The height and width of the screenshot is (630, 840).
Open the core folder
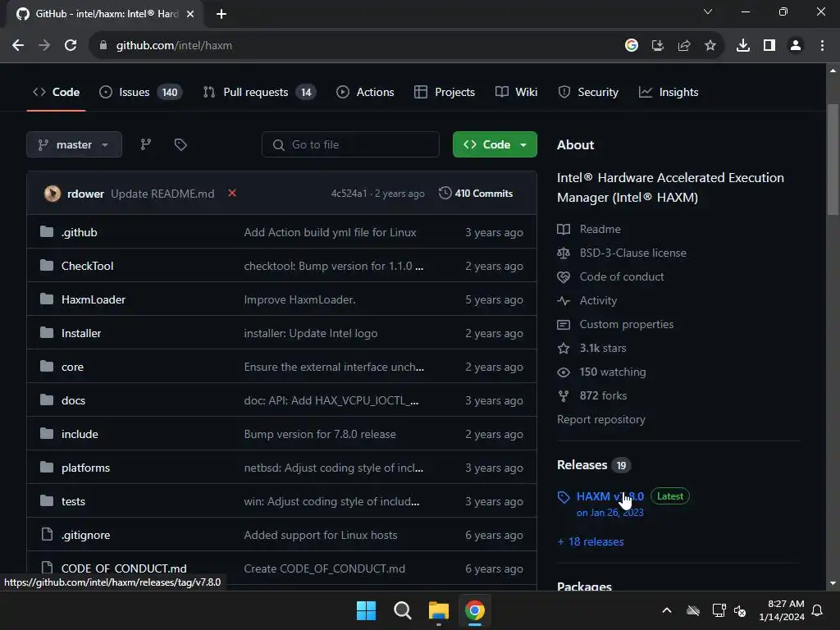click(x=72, y=367)
